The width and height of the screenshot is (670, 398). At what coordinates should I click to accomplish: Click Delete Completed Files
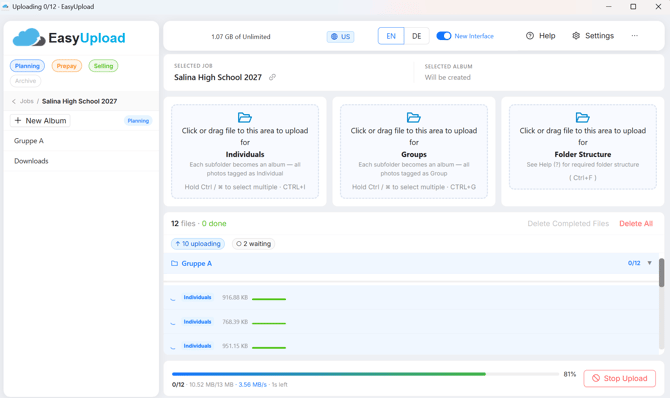point(568,224)
